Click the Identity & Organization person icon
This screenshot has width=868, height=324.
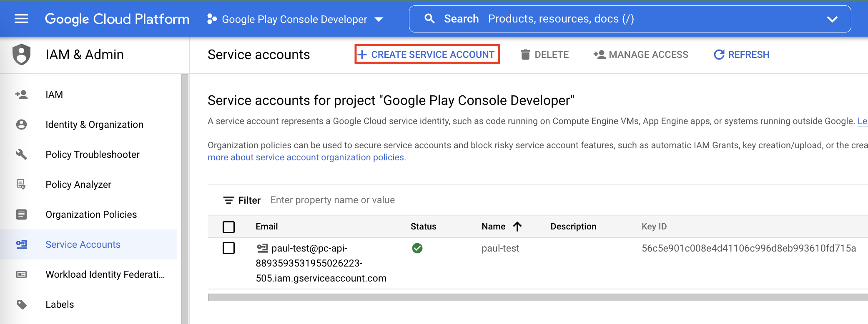click(x=21, y=125)
